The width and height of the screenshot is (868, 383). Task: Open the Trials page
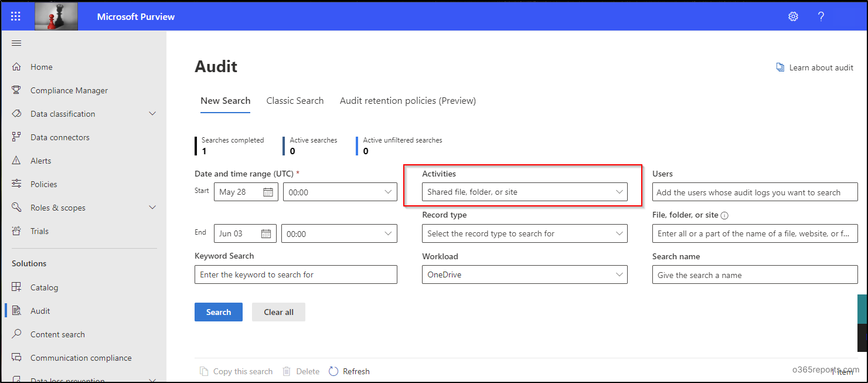40,231
